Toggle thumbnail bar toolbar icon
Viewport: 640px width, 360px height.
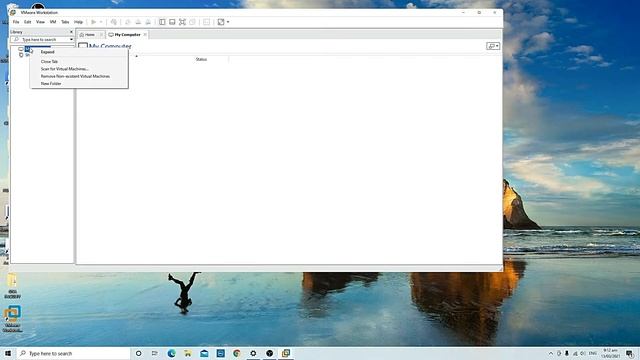(x=172, y=22)
